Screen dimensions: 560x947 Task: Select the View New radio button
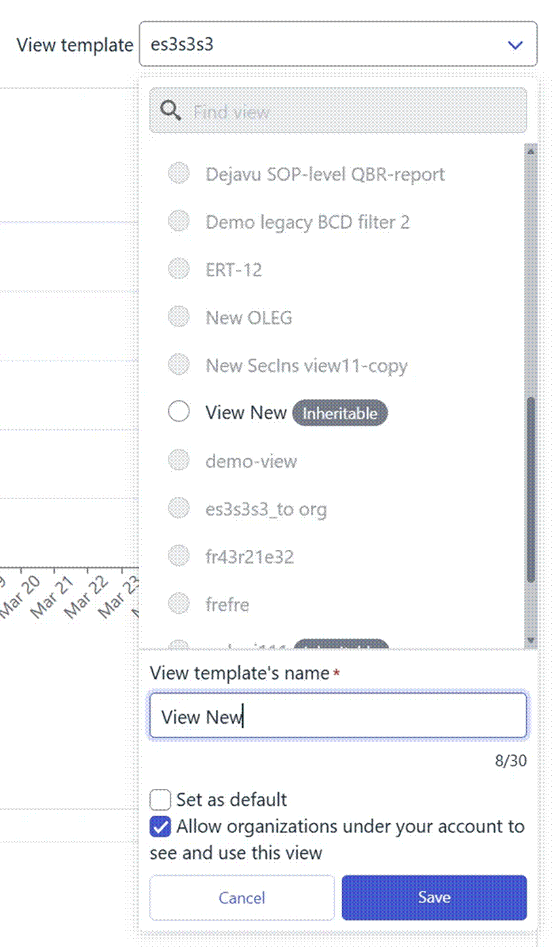pos(179,412)
